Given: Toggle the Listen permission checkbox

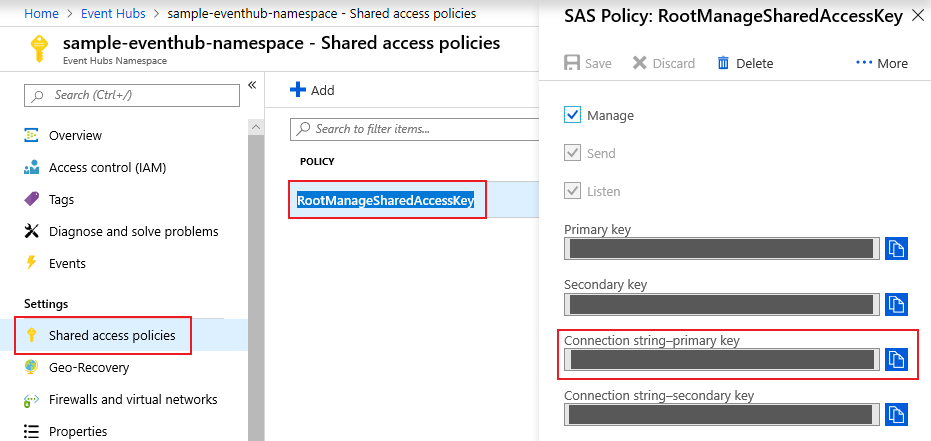Looking at the screenshot, I should point(572,191).
